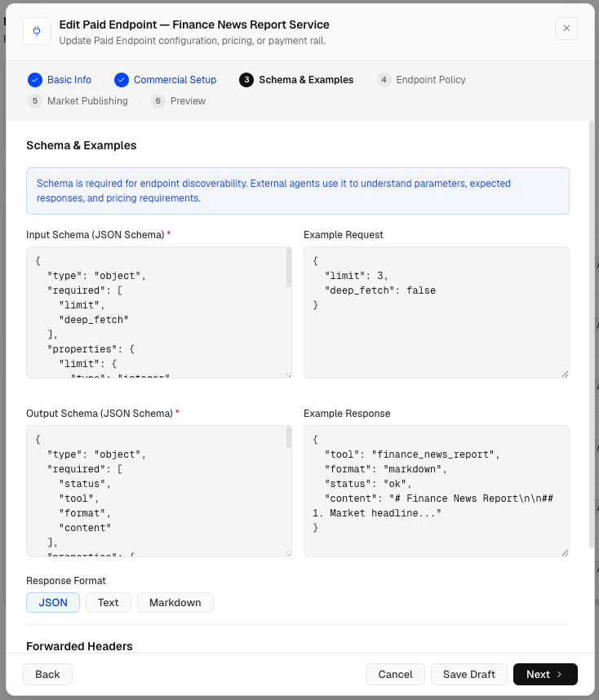Go to Commercial Setup step
The width and height of the screenshot is (599, 700).
click(175, 80)
